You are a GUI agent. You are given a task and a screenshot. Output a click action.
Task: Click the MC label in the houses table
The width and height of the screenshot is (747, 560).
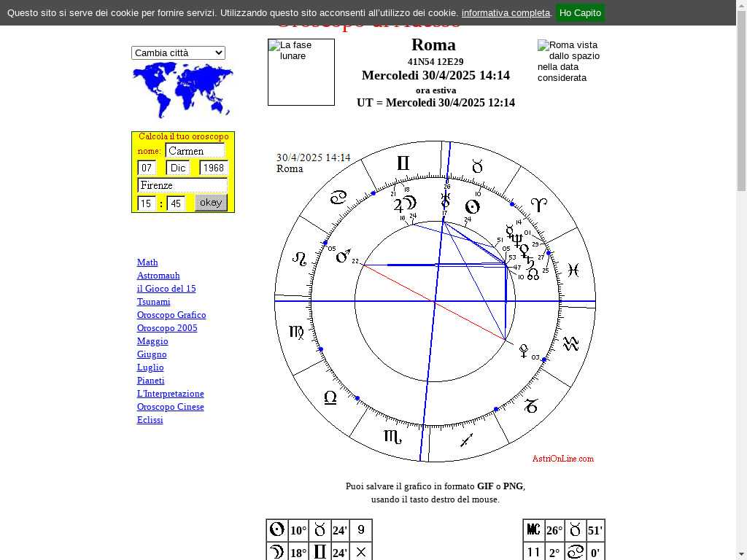(533, 529)
